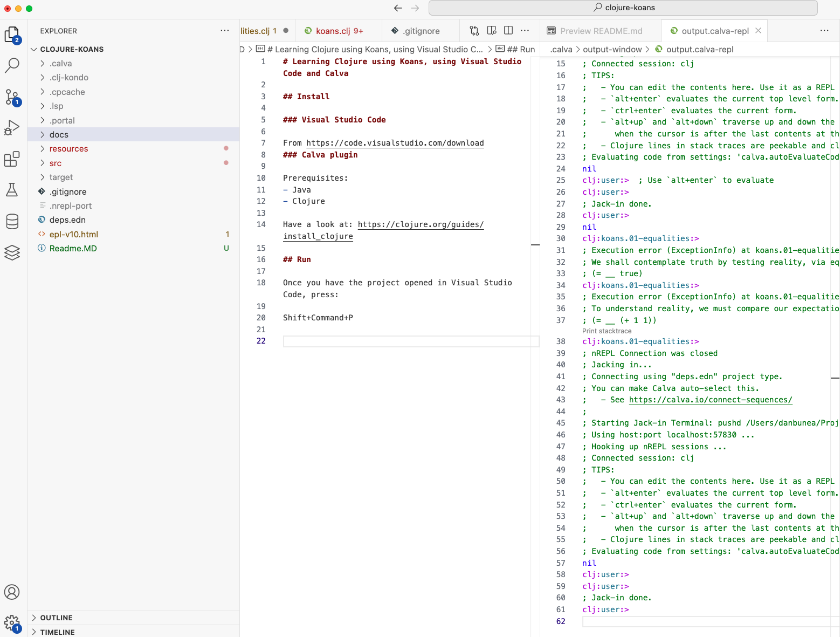Click the Print stacktrace code lens
The image size is (840, 637).
607,331
